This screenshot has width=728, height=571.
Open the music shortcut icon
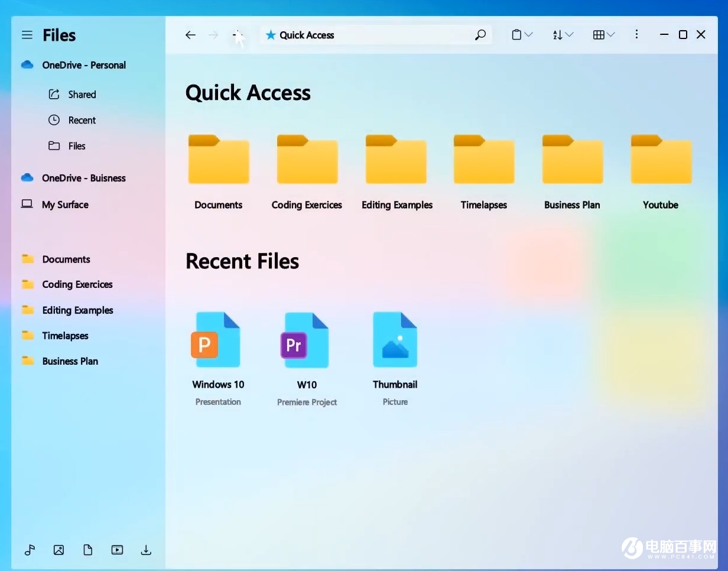[30, 550]
